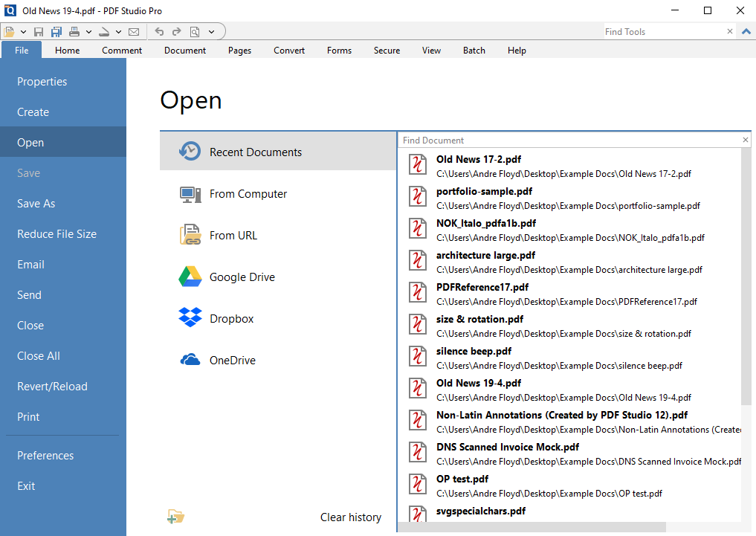The width and height of the screenshot is (756, 536).
Task: Click the recent documents vertical scrollbar
Action: coord(746,277)
